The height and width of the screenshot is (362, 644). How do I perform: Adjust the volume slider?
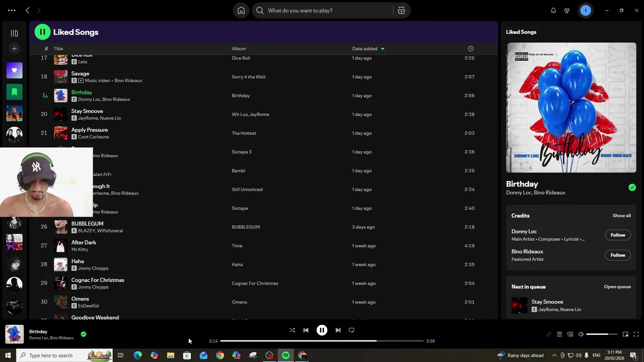point(602,334)
